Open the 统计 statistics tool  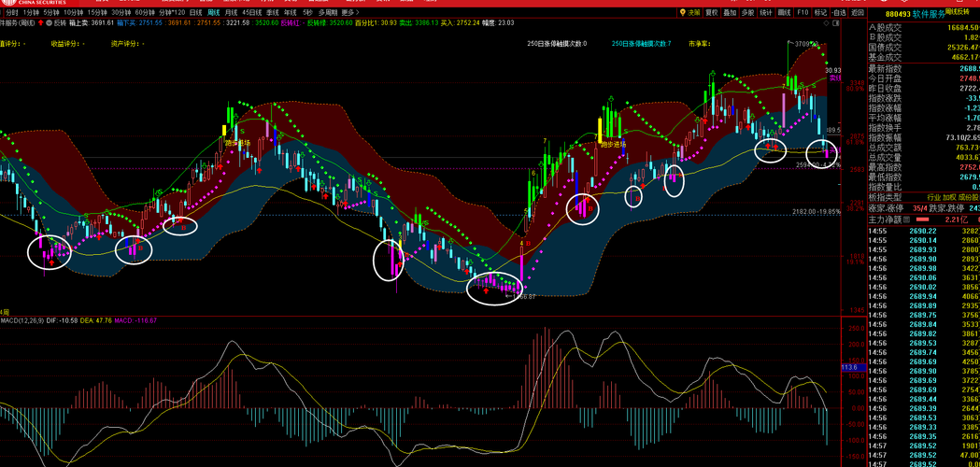click(766, 12)
